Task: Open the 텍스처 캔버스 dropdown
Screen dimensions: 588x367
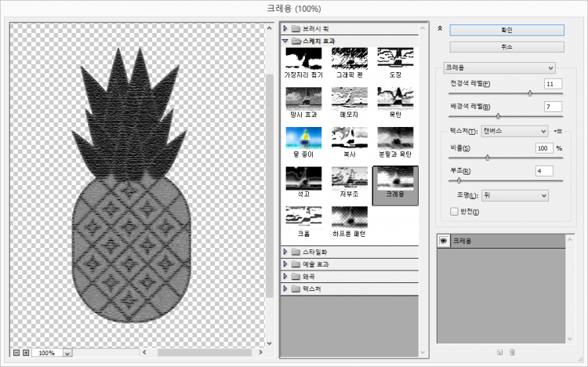Action: (x=514, y=131)
